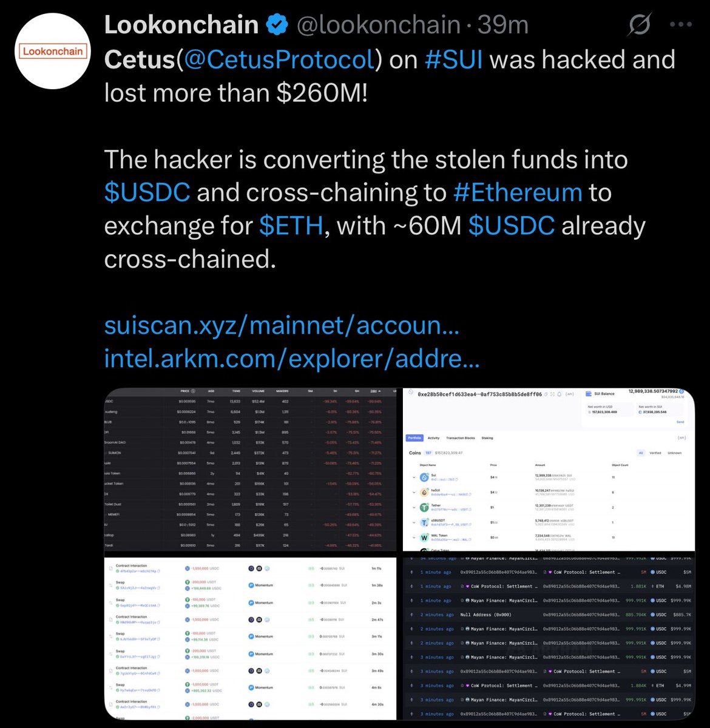710x728 pixels.
Task: Open the Grok slashed-circle icon
Action: tap(640, 25)
